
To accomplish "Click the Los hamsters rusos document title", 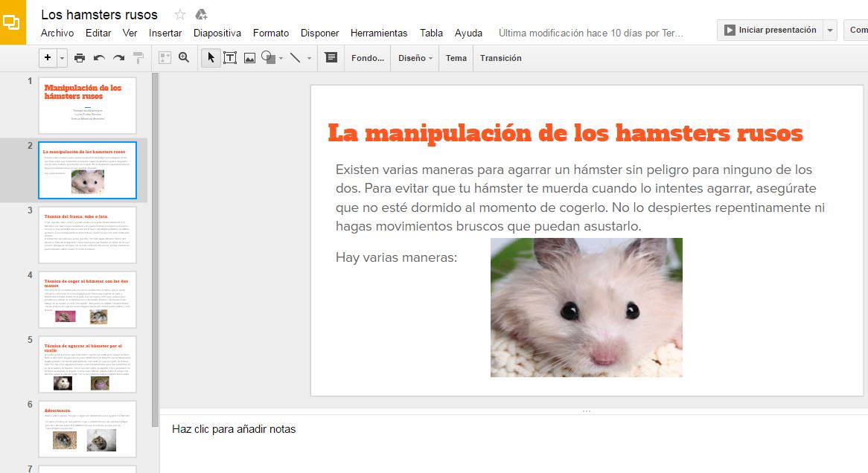I will 99,14.
